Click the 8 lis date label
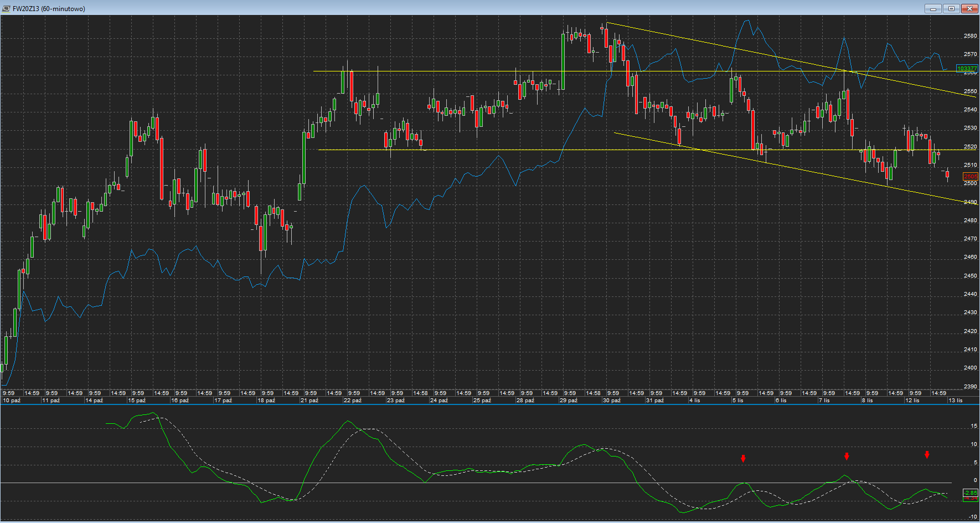The width and height of the screenshot is (980, 523). 868,401
